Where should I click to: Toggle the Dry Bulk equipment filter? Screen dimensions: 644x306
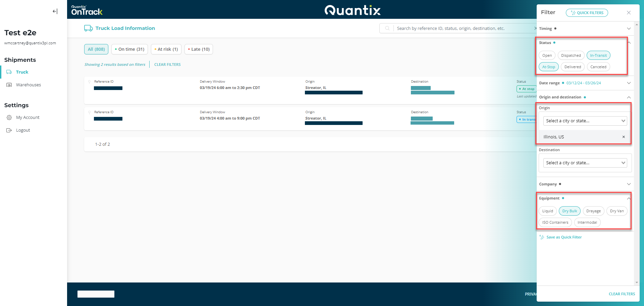tap(570, 211)
